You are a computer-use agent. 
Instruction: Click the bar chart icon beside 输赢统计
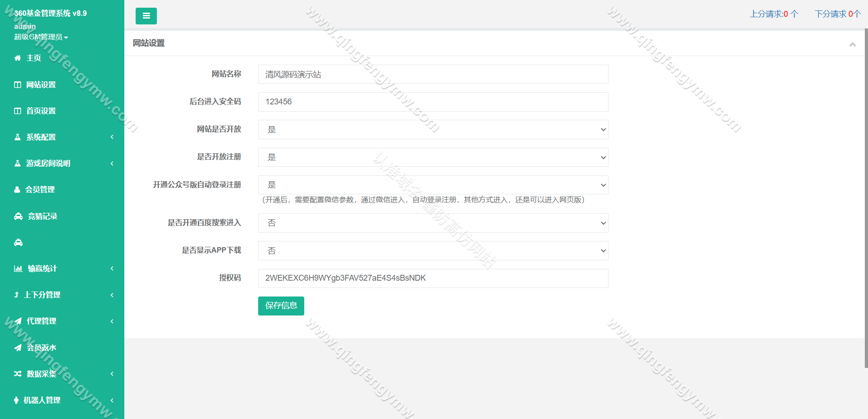[18, 268]
